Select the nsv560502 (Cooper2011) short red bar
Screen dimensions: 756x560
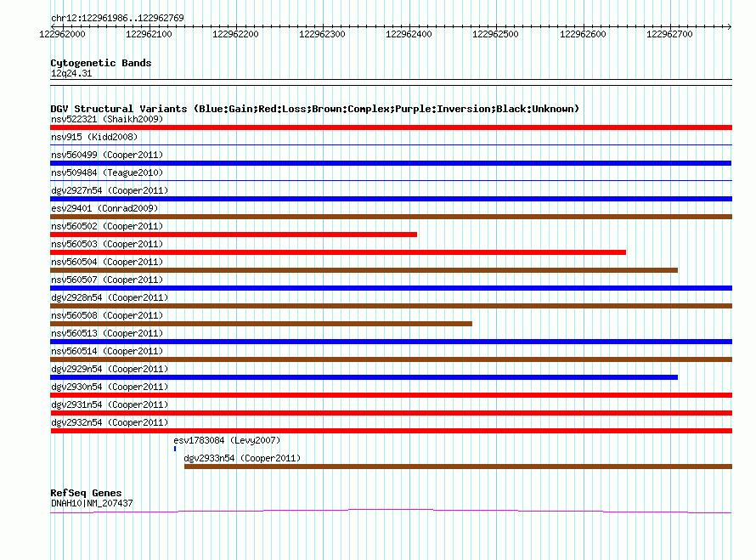pyautogui.click(x=234, y=235)
